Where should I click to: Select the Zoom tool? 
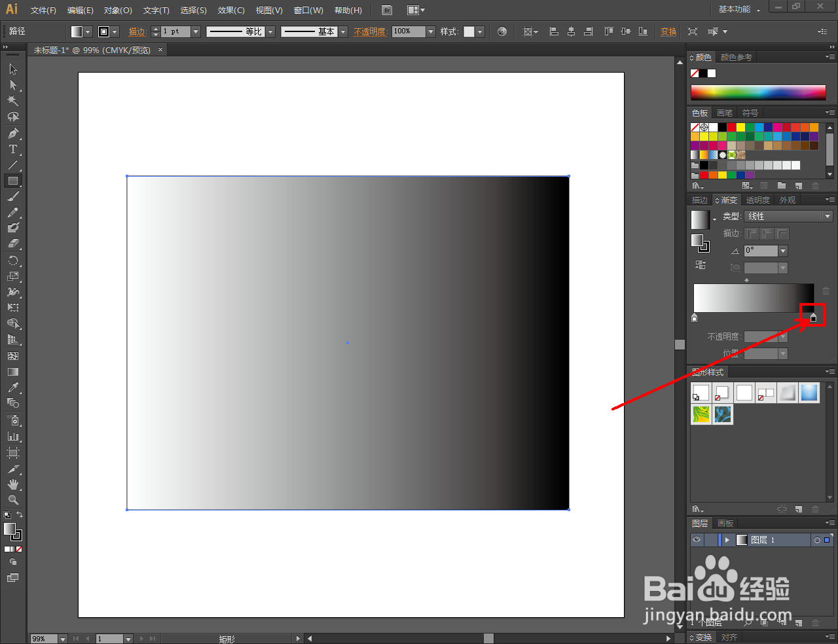(x=12, y=500)
